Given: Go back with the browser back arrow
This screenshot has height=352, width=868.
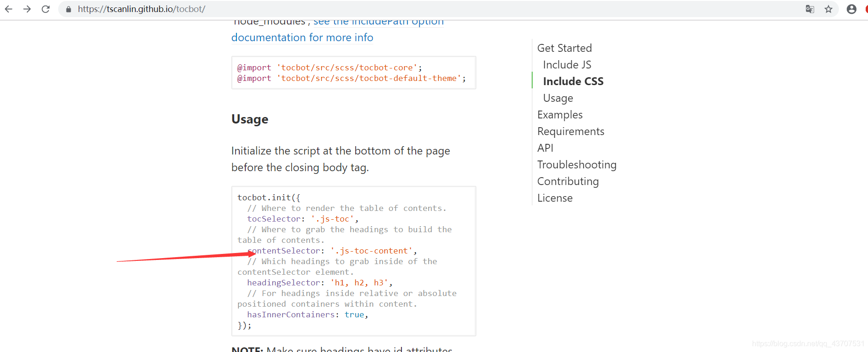Looking at the screenshot, I should (8, 9).
